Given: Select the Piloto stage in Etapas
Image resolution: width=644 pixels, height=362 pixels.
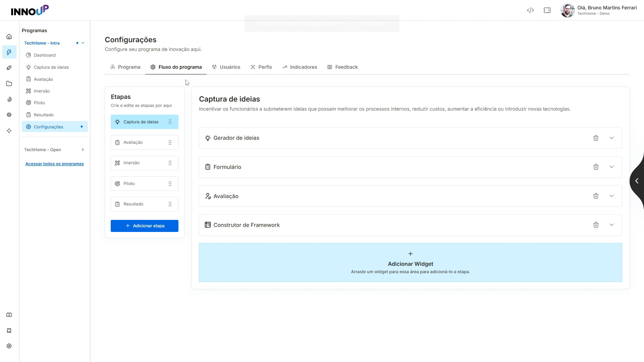Looking at the screenshot, I should pos(145,184).
